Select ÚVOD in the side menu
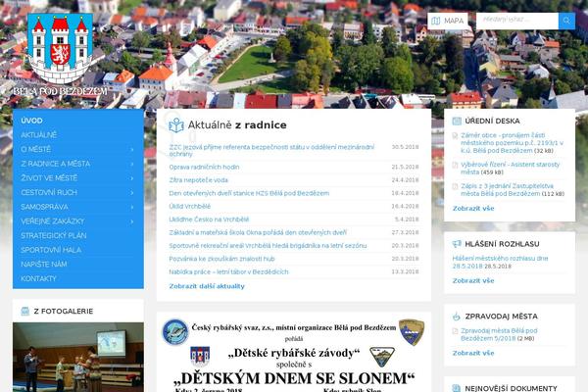Viewport: 588px width, 392px height. point(32,121)
